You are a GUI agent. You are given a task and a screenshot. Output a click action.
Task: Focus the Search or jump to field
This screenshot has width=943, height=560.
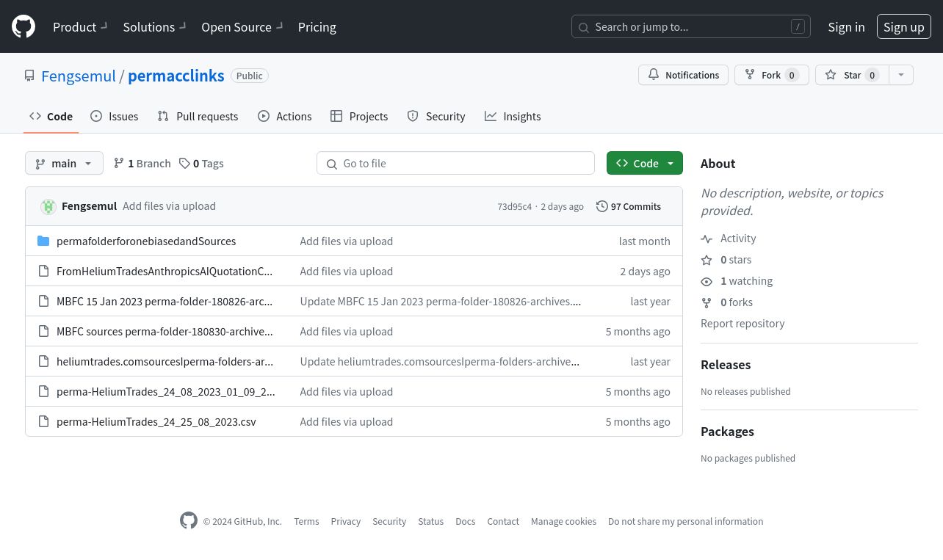[x=691, y=27]
